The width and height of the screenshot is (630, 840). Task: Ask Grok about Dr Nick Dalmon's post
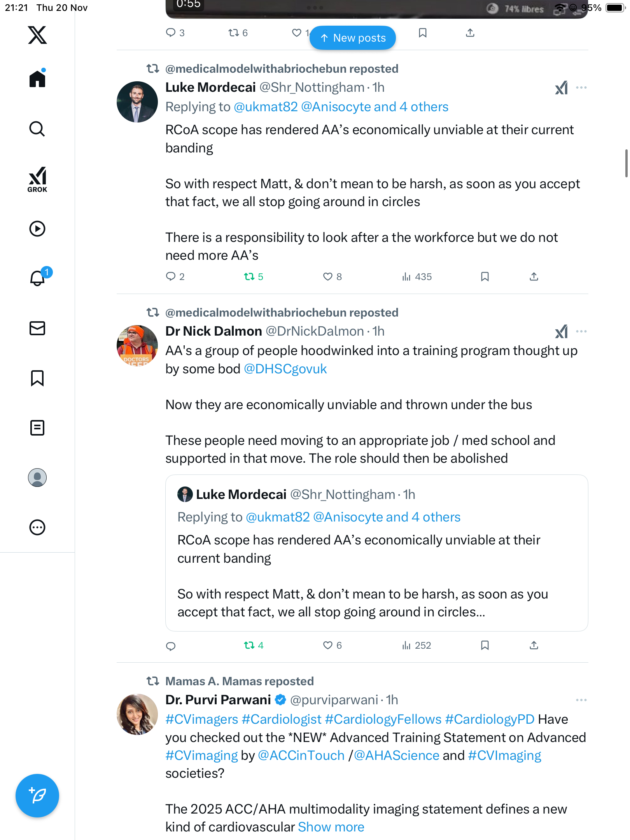click(x=561, y=331)
